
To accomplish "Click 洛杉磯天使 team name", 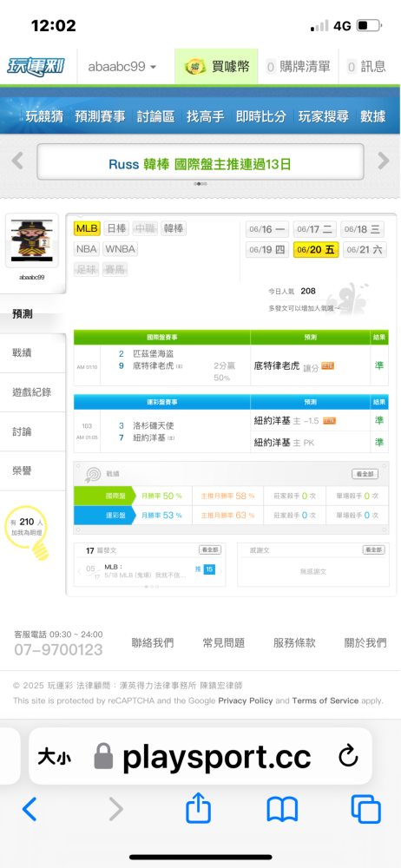I will click(154, 425).
